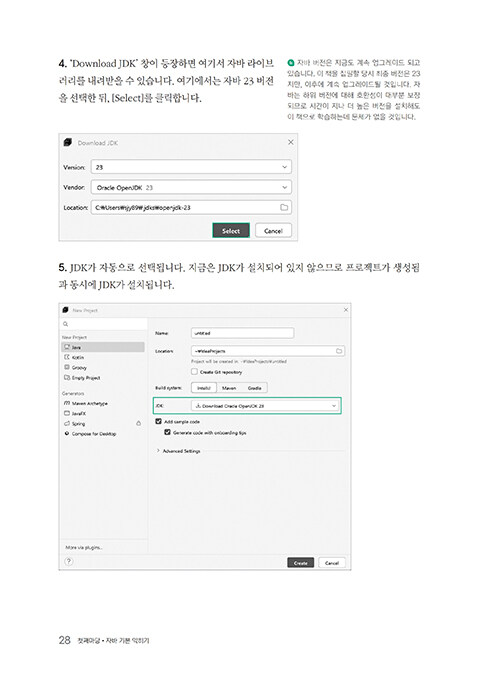The height and width of the screenshot is (684, 500).
Task: Open the Vendor dropdown Oracle OpenJDK
Action: pos(191,188)
